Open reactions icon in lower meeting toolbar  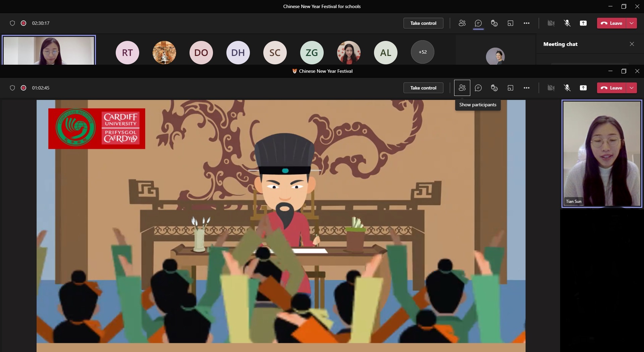tap(494, 88)
